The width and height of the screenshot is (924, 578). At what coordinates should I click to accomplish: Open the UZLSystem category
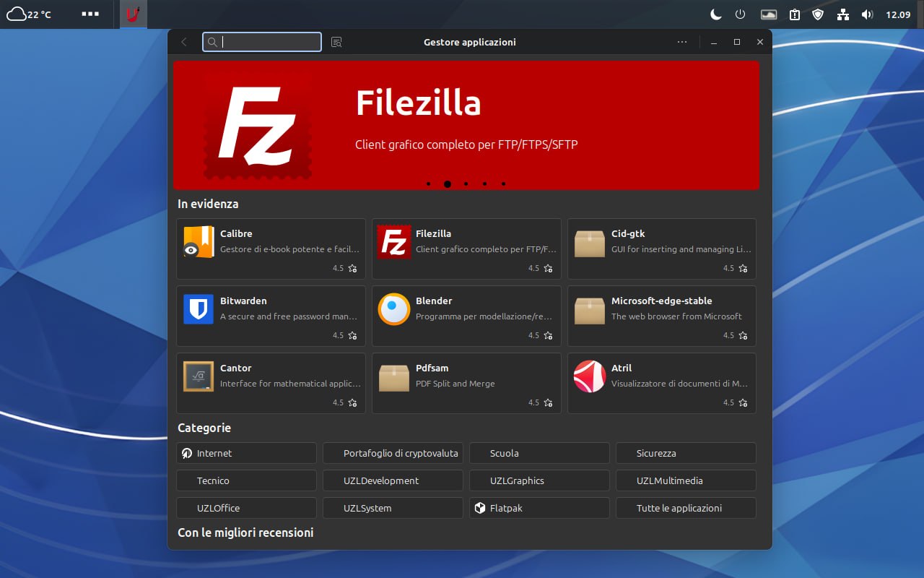393,508
